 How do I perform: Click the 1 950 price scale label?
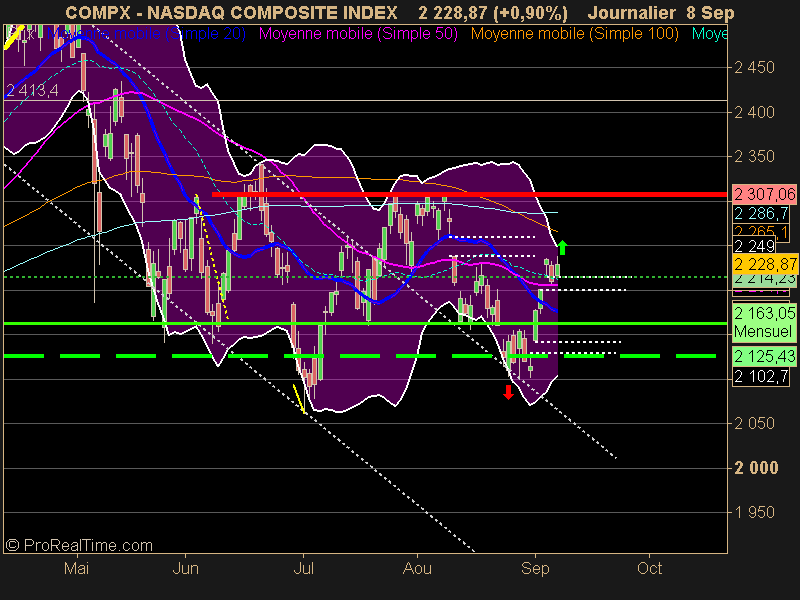pyautogui.click(x=754, y=512)
